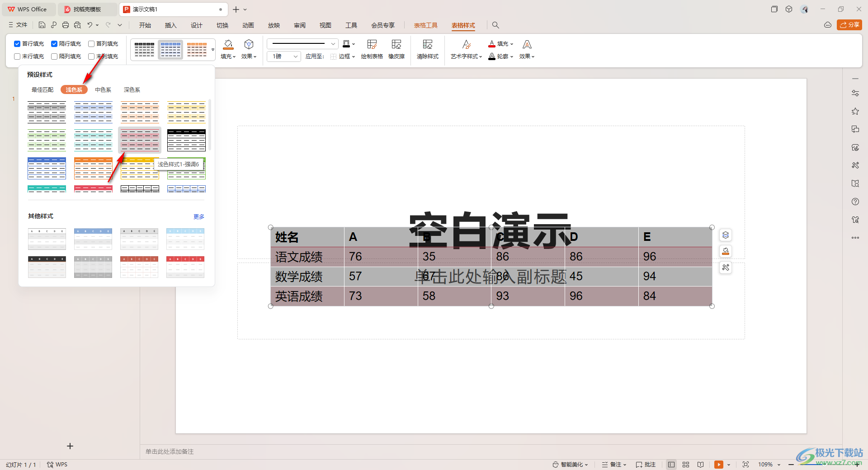Select the 中色系 preset category
This screenshot has height=470, width=868.
pos(103,90)
